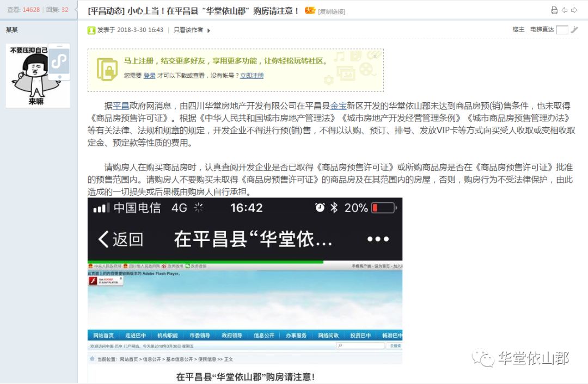This screenshot has height=384, width=588.
Task: Click the 立即注册 register link
Action: 252,76
